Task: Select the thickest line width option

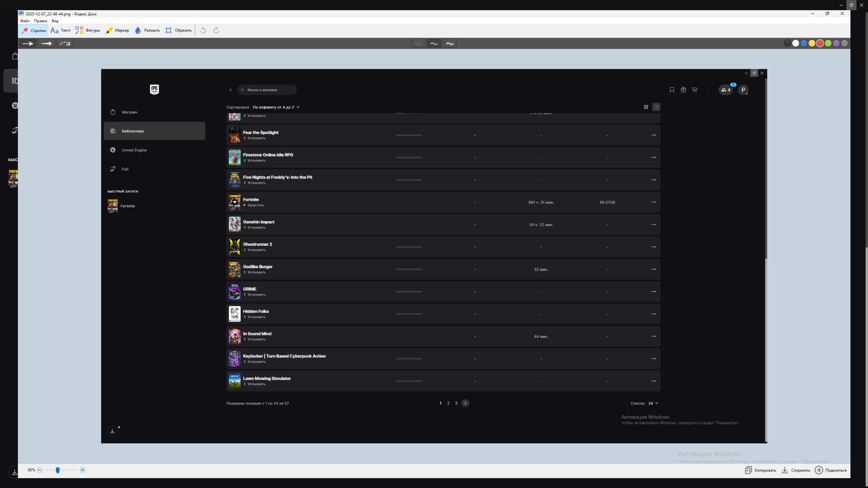Action: tap(449, 43)
